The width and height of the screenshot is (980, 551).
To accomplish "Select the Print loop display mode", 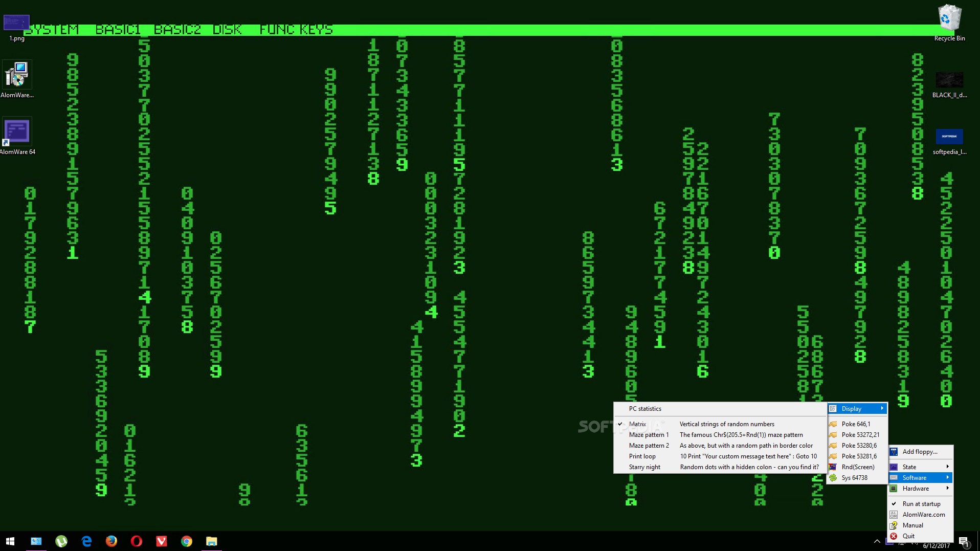I will point(720,456).
